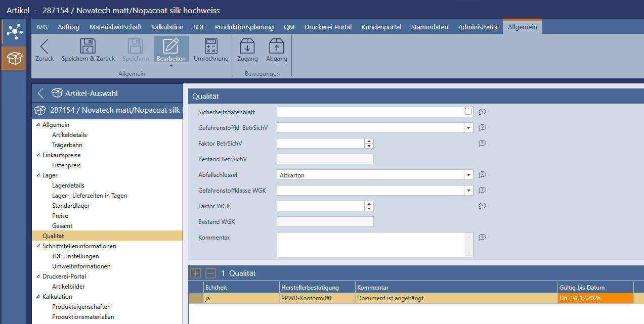Screen dimensions: 644x324
Task: Open Bearbeiten dropdown arrow below button
Action: coord(171,65)
